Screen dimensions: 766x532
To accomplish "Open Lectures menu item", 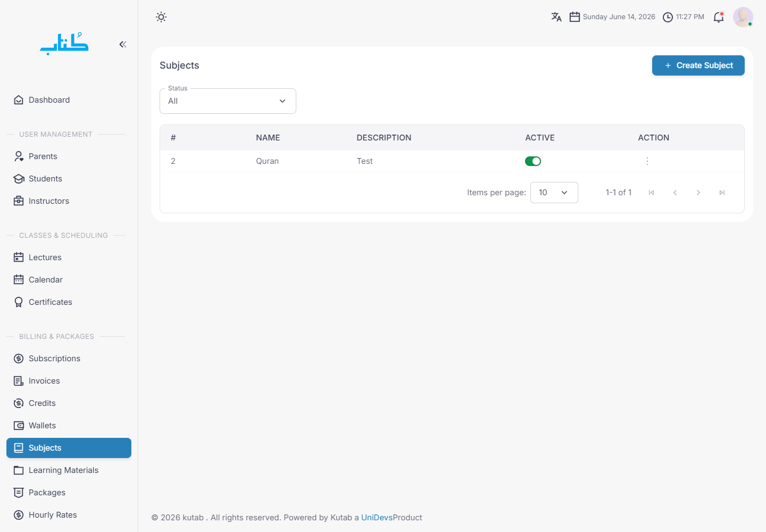I will point(69,257).
